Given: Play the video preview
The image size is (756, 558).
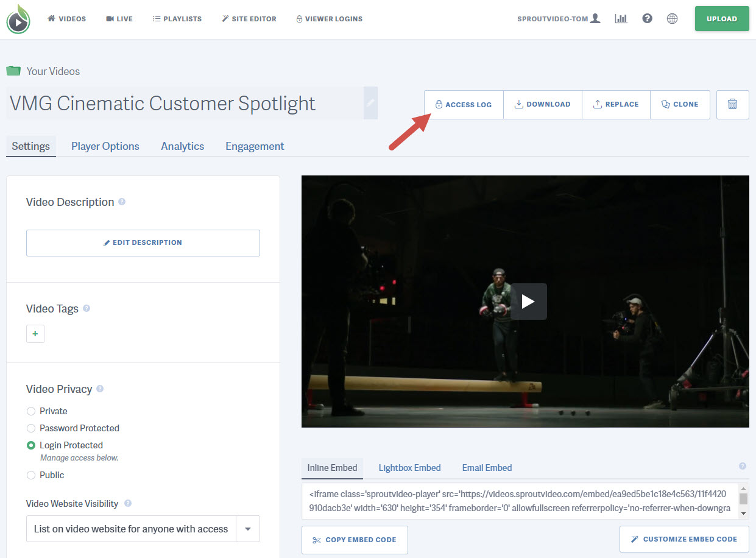Looking at the screenshot, I should (528, 302).
